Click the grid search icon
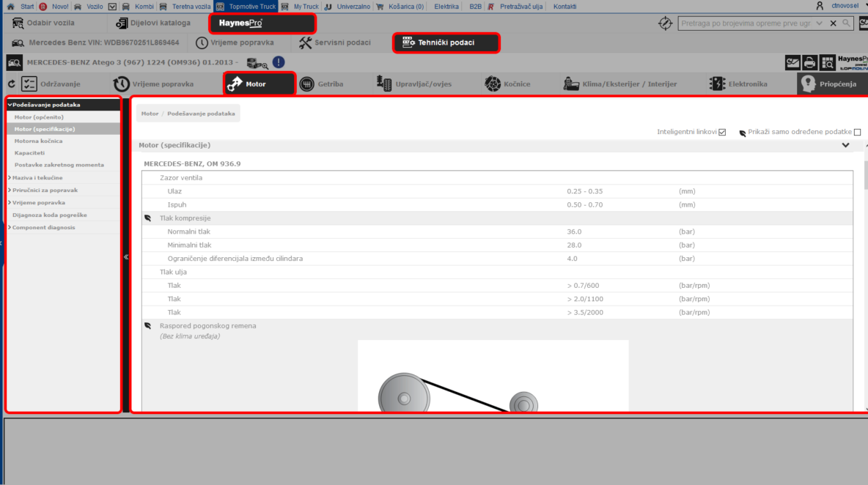868x485 pixels. pyautogui.click(x=828, y=62)
